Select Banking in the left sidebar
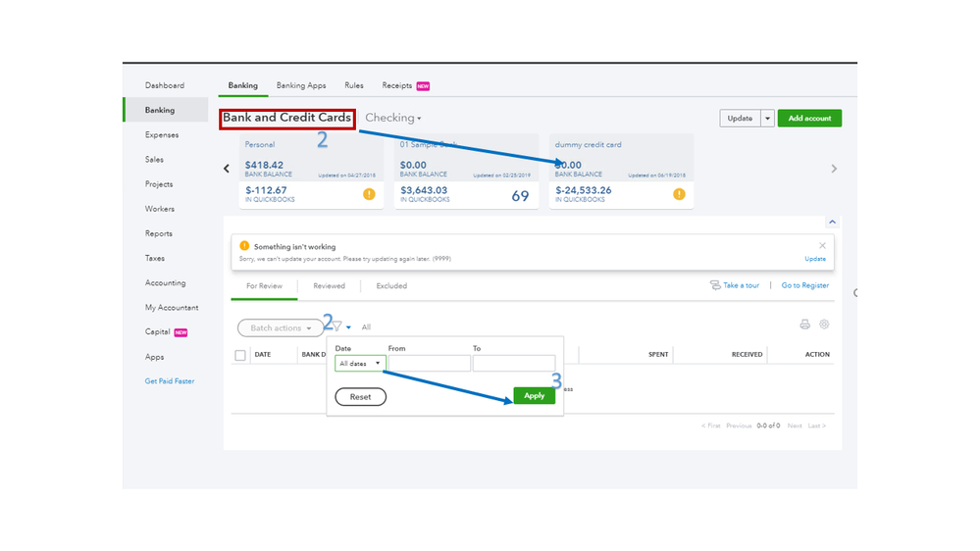The height and width of the screenshot is (551, 980). click(166, 110)
